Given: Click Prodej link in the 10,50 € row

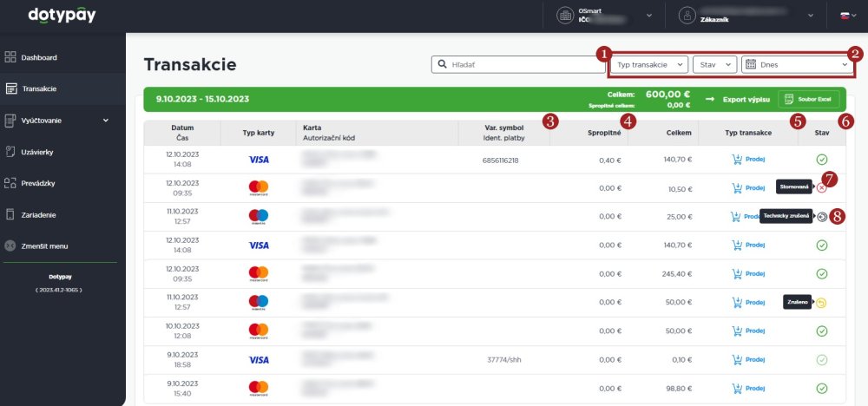Looking at the screenshot, I should [755, 188].
